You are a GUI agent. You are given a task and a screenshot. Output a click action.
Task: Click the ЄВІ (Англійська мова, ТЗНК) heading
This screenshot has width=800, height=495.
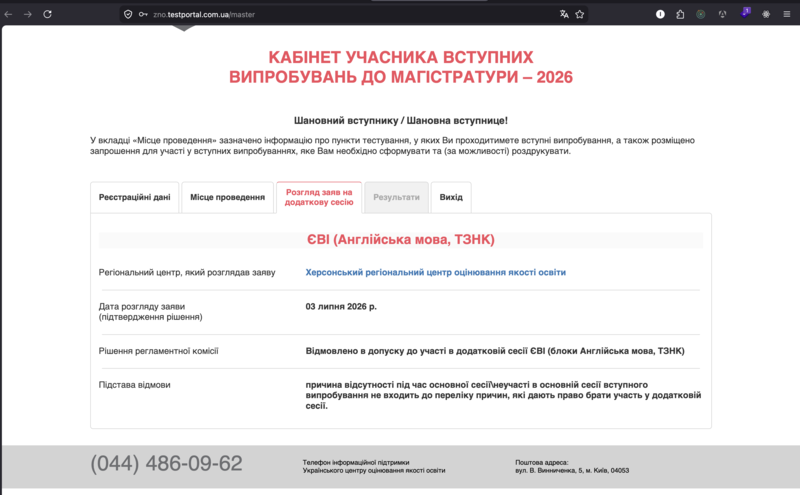pos(401,239)
